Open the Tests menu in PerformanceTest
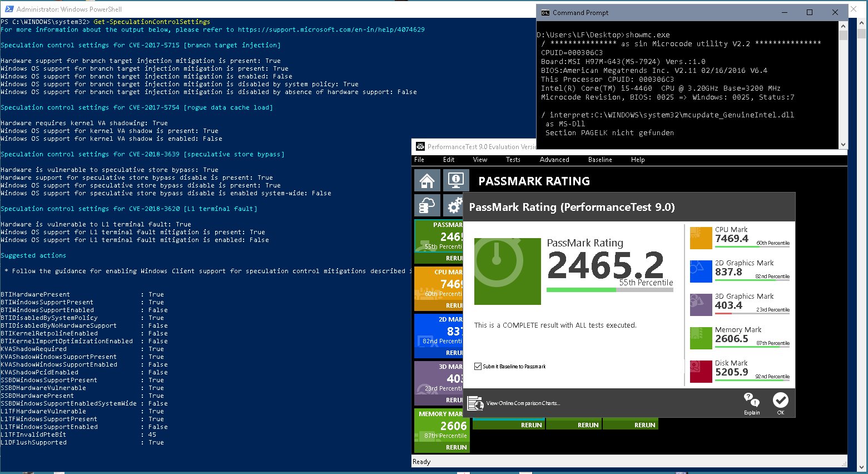This screenshot has height=474, width=868. (x=513, y=160)
